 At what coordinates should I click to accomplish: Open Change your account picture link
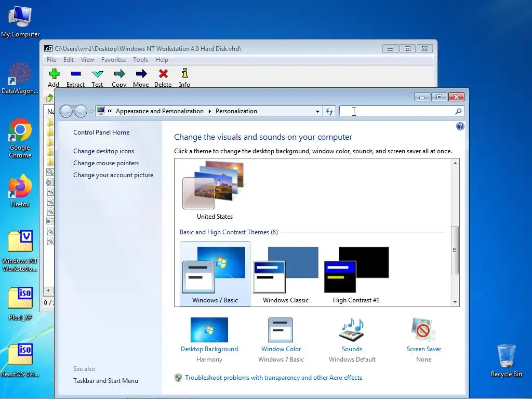(x=113, y=175)
